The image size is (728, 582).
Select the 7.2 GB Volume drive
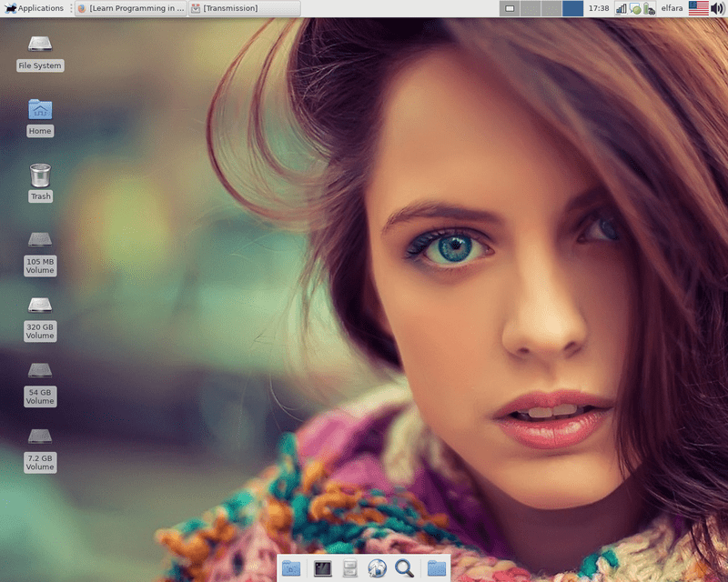[40, 437]
